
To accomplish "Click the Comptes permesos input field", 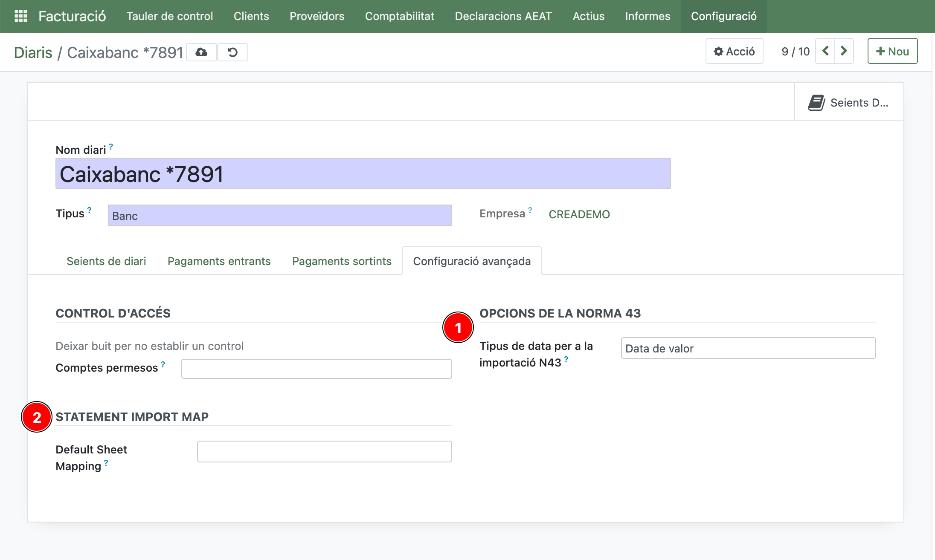I will [316, 369].
